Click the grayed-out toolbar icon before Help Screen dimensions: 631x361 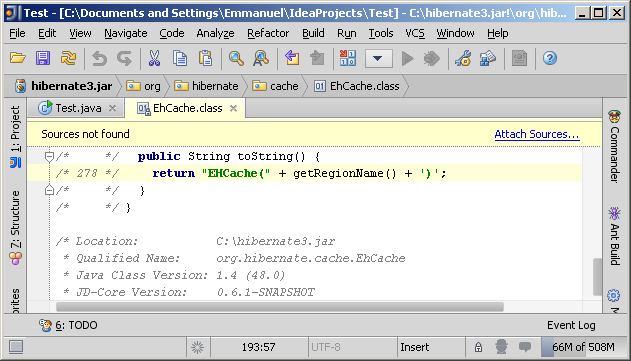pos(520,59)
